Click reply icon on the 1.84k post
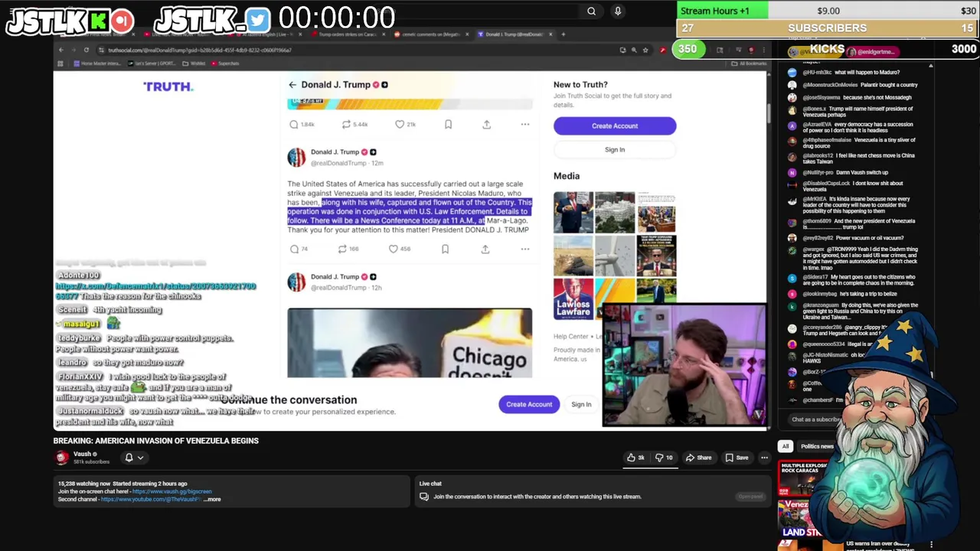This screenshot has height=551, width=980. click(x=294, y=124)
